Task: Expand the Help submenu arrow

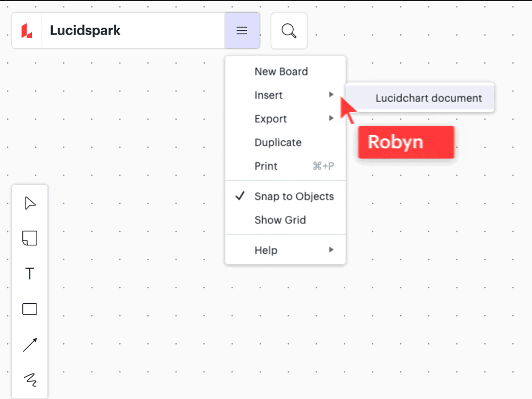Action: 331,250
